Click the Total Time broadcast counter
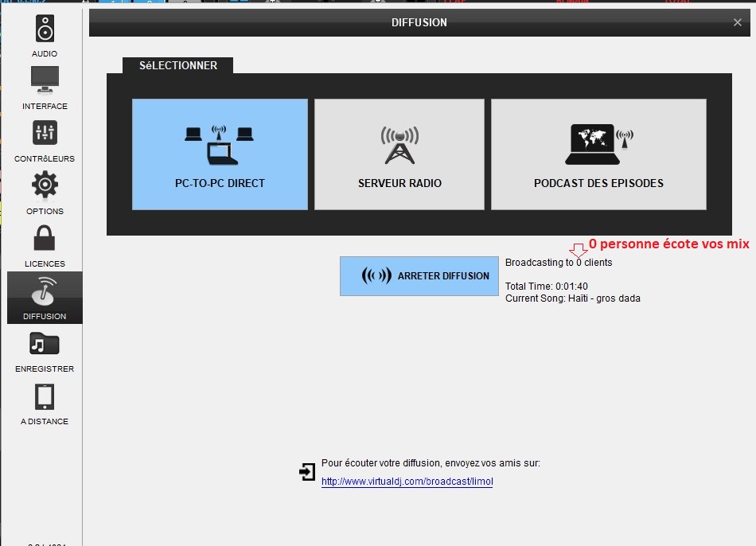 pyautogui.click(x=546, y=287)
